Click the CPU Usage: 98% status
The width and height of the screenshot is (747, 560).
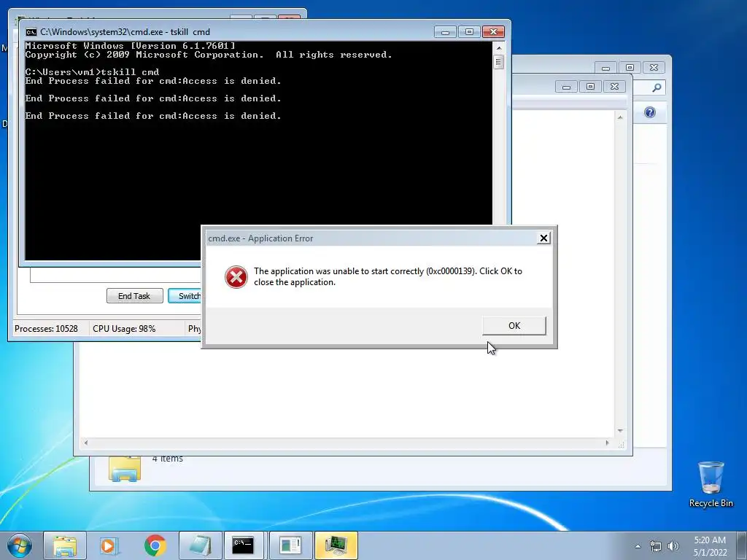tap(124, 329)
